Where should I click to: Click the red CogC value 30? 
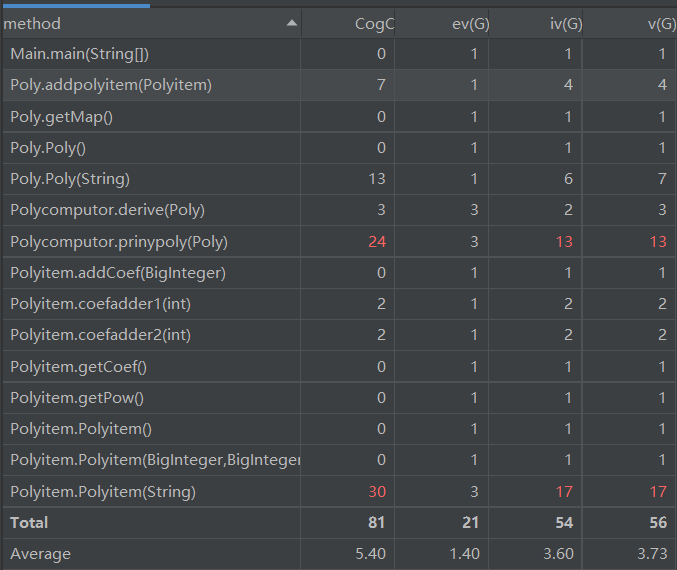click(x=376, y=492)
